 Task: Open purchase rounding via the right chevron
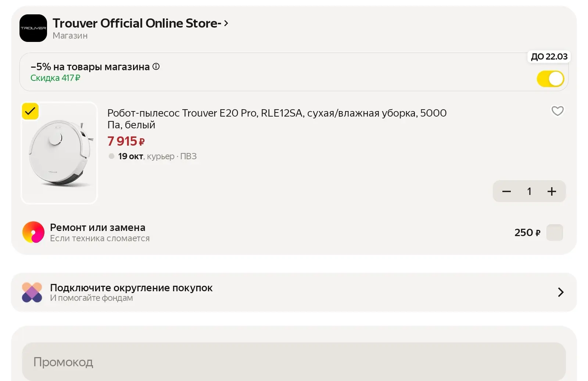[561, 292]
